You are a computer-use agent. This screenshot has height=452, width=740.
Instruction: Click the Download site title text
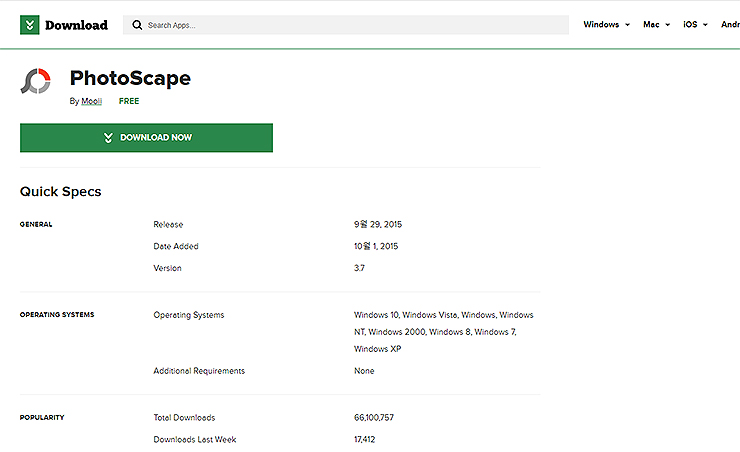[76, 25]
